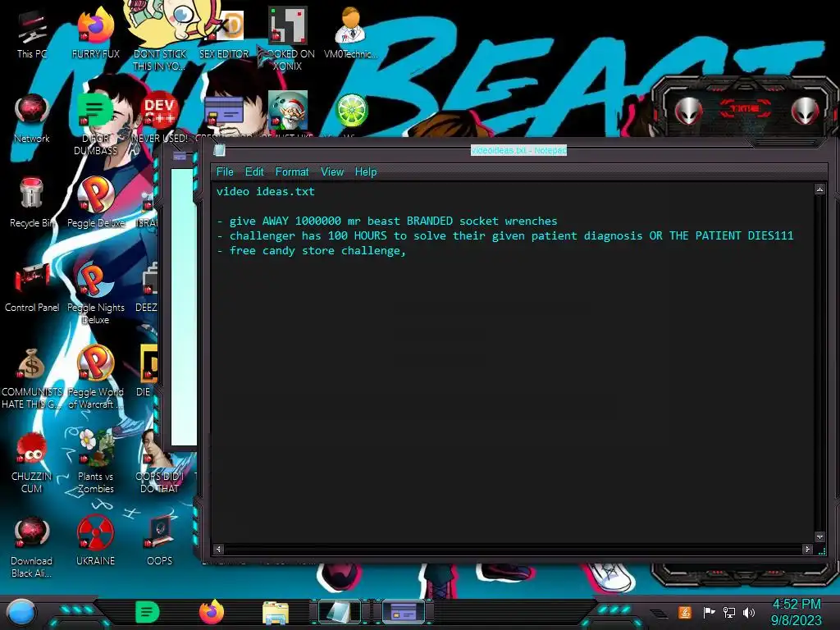Open the Plants vs Zombies shortcut
Viewport: 840px width, 630px height.
point(95,462)
